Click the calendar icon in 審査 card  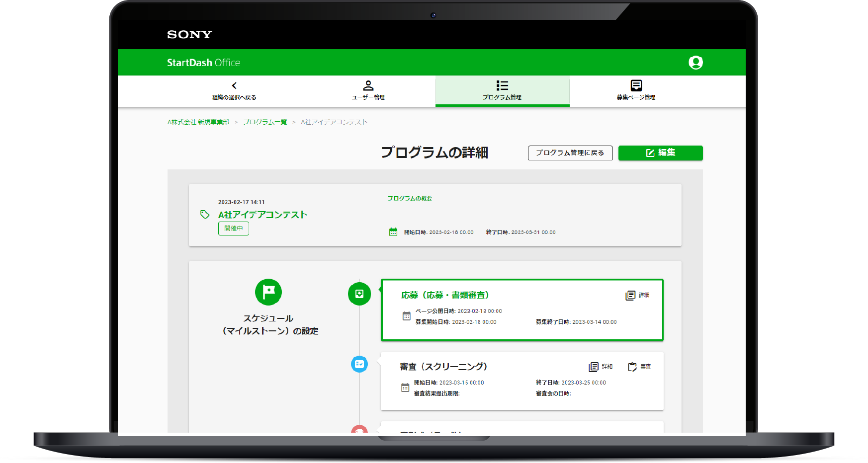[405, 387]
